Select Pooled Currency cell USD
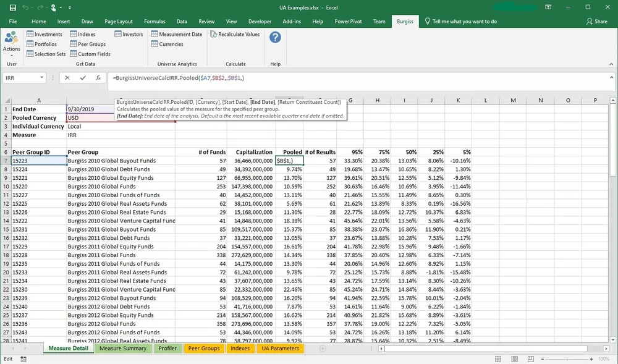The image size is (618, 364). click(121, 118)
